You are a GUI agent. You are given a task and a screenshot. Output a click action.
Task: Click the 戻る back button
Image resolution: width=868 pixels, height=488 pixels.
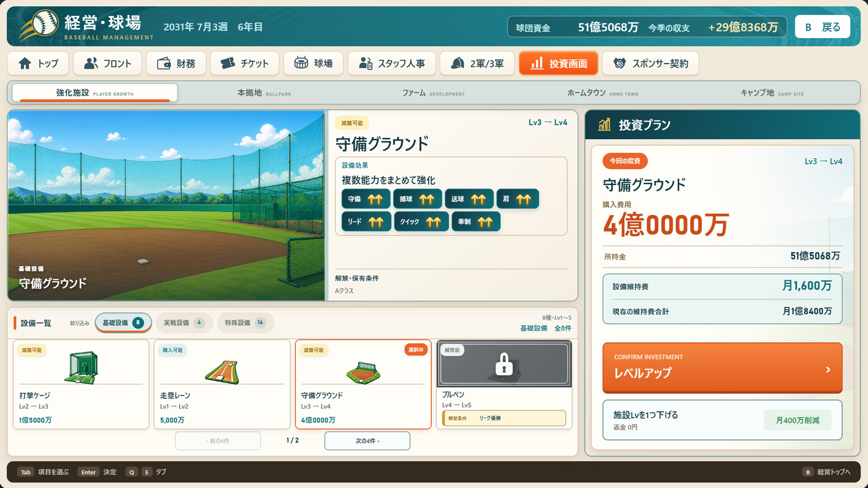point(822,27)
